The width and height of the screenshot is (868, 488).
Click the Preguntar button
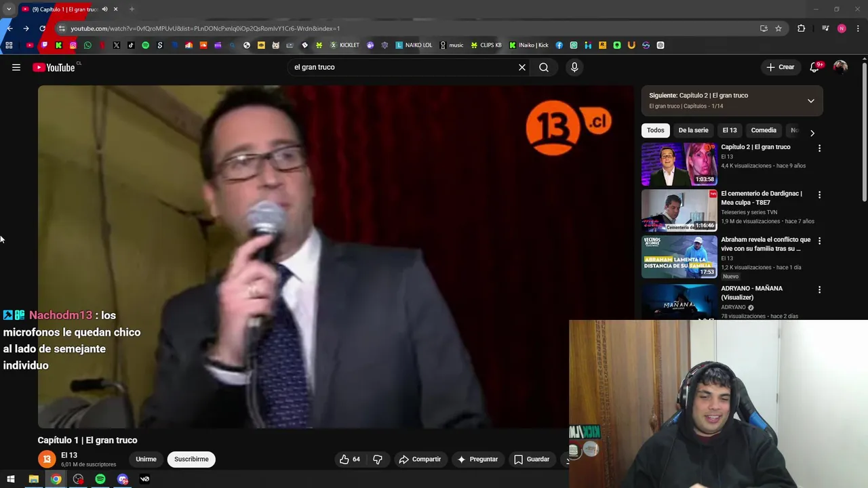point(477,459)
